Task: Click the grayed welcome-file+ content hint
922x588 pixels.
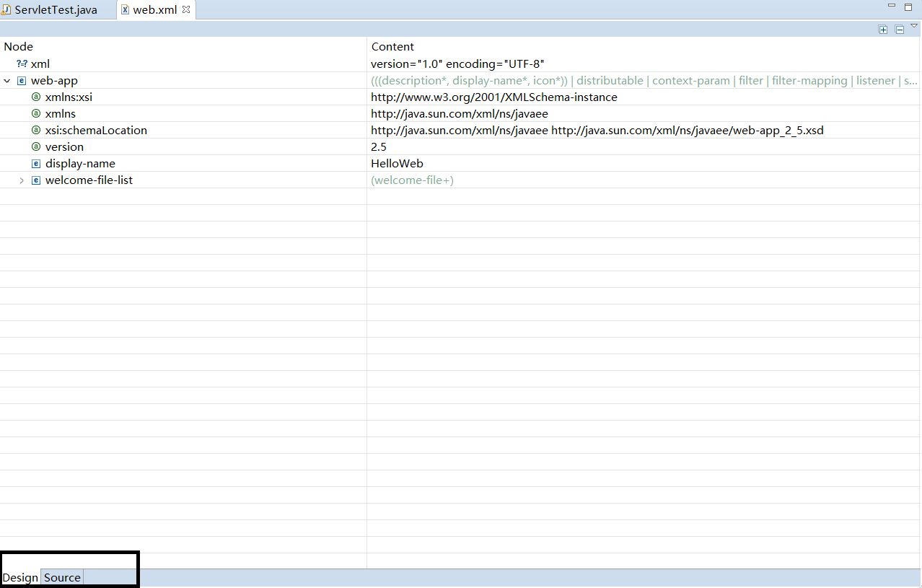Action: [x=412, y=180]
